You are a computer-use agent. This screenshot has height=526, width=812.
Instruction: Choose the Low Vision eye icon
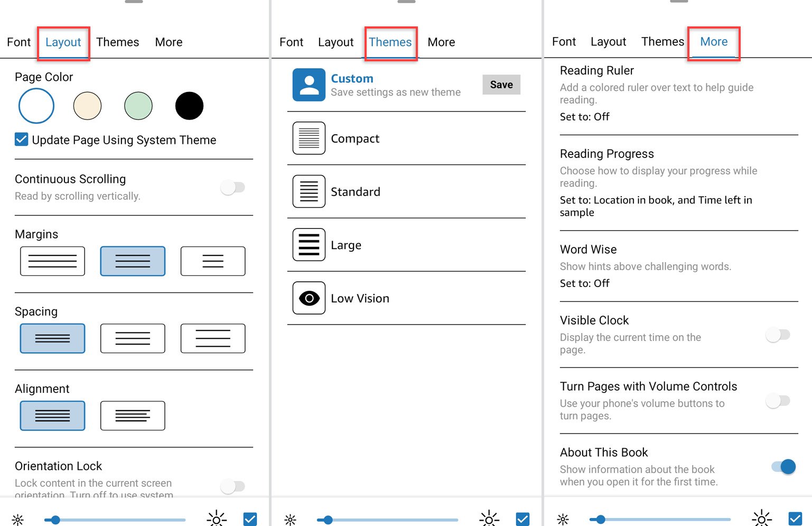[x=309, y=298]
